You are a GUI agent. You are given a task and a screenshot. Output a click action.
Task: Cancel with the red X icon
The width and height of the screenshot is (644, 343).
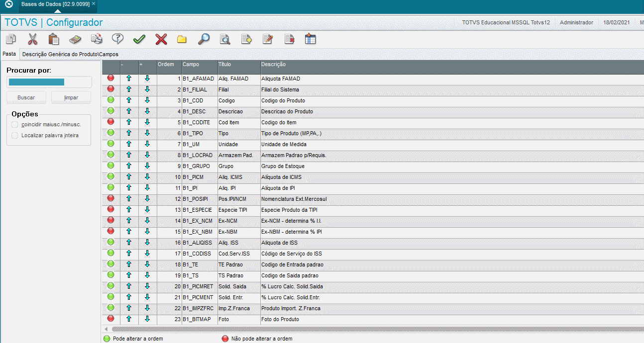(x=161, y=39)
